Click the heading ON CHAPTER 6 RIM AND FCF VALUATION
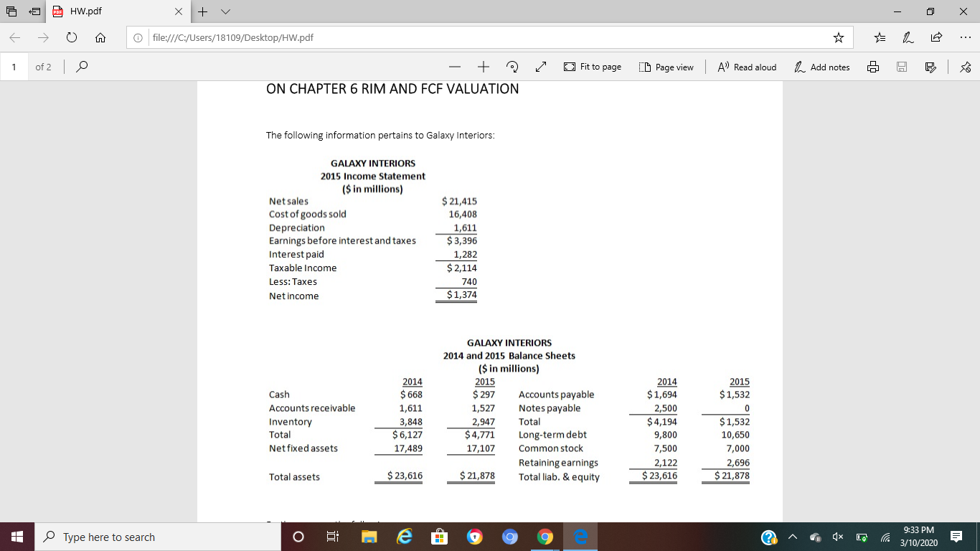This screenshot has width=980, height=551. [392, 89]
